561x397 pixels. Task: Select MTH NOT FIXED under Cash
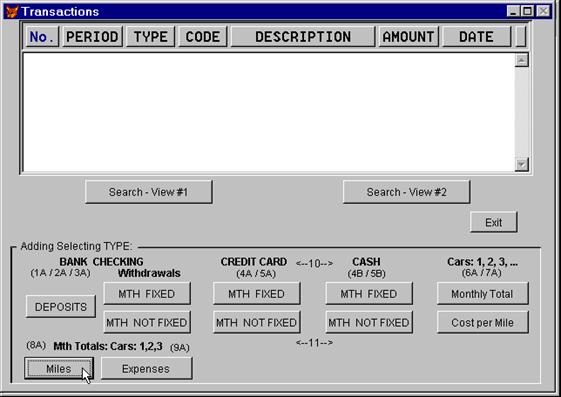(369, 322)
